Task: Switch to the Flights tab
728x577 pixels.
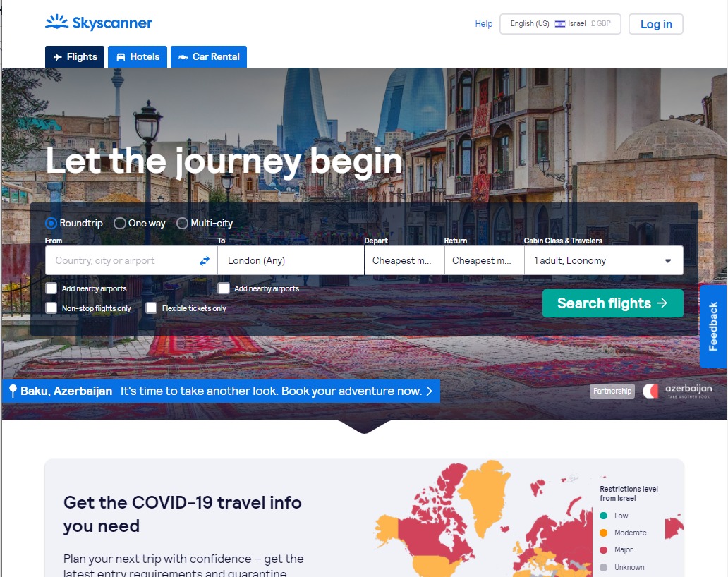Action: point(75,56)
